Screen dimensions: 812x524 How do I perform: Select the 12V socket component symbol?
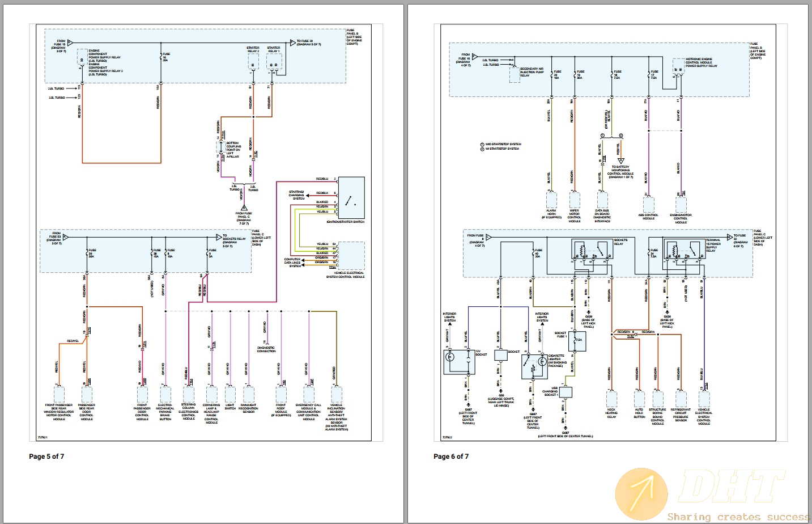point(458,363)
